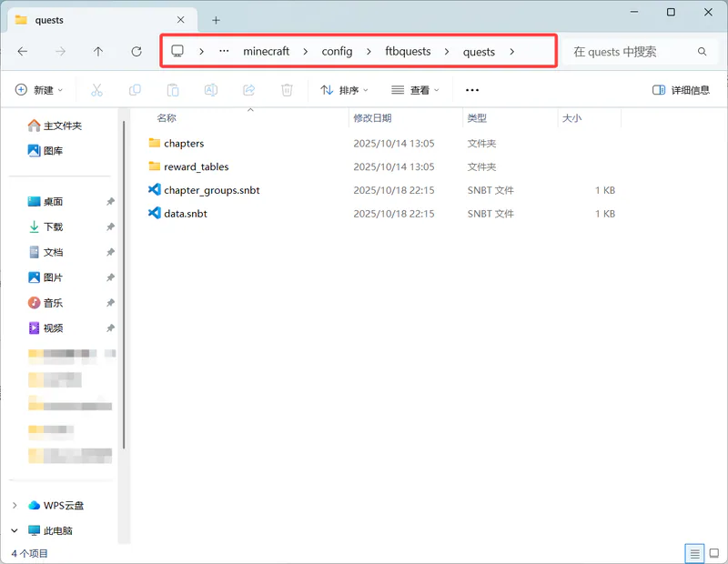
Task: Navigate to ftbquests in breadcrumb
Action: tap(408, 51)
